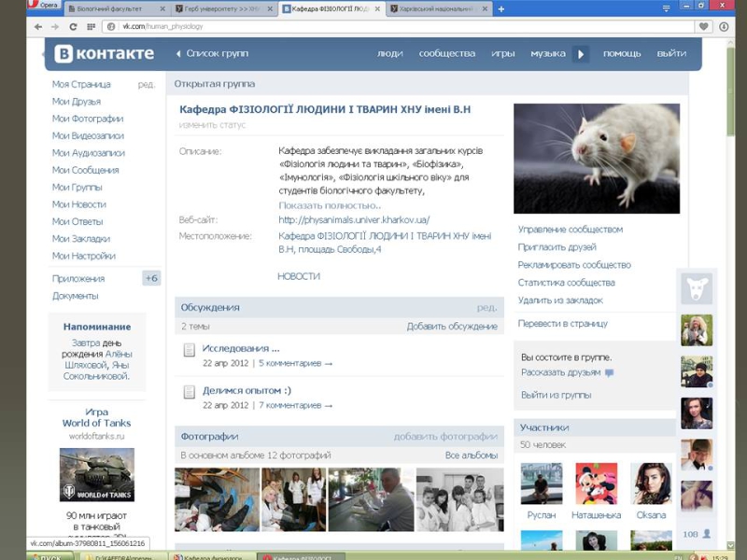Click добавить фотографии in Фотографии header
747x560 pixels.
(445, 436)
